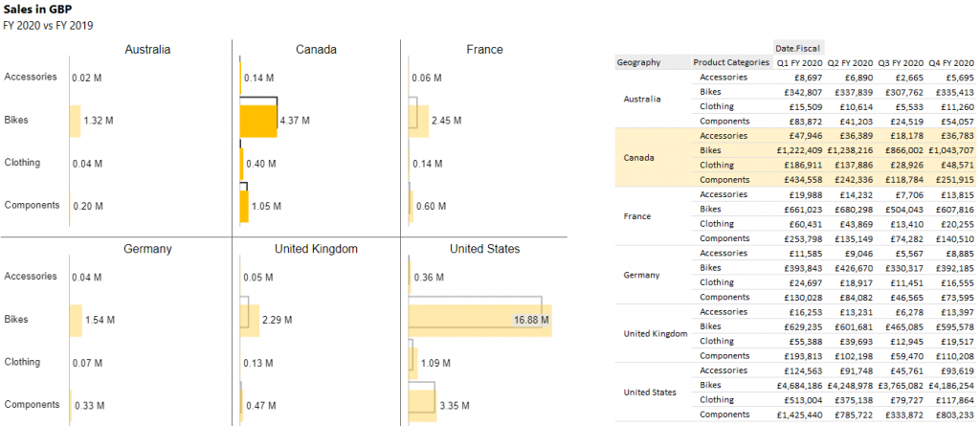Select the Australia Bikes 1.32 M bar
980x426 pixels.
(75, 121)
